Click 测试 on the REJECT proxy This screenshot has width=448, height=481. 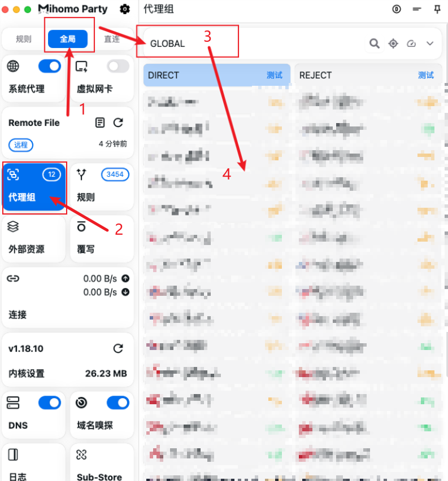pyautogui.click(x=425, y=75)
